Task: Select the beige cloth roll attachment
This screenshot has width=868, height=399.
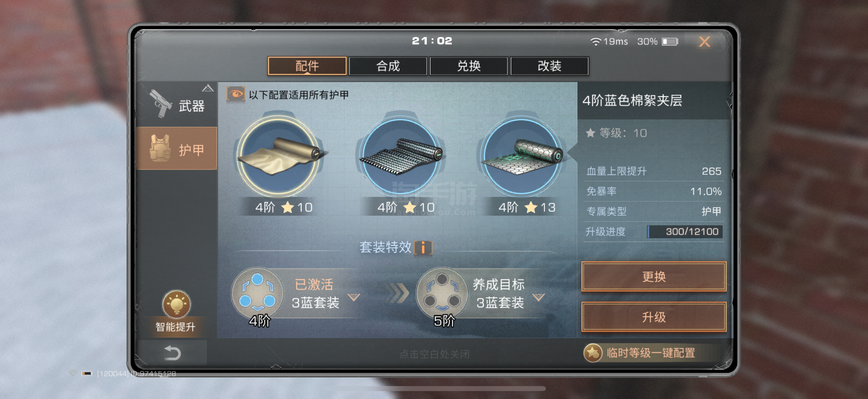Action: pos(279,155)
